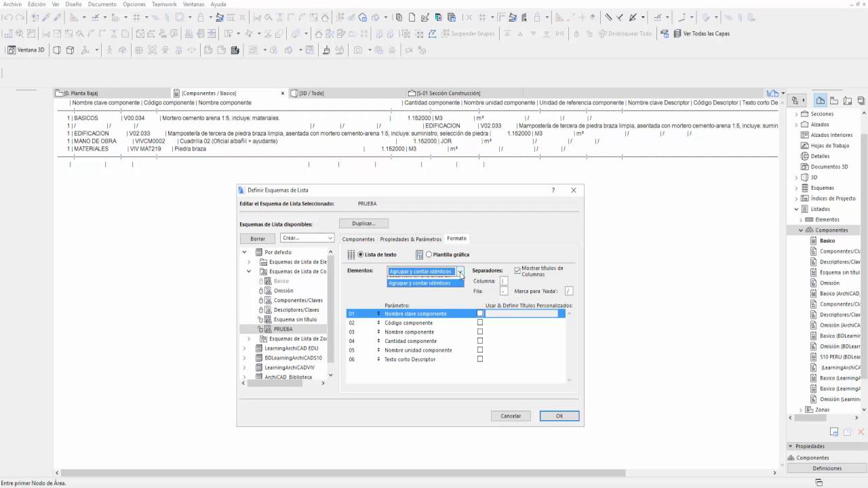The image size is (868, 488).
Task: Expand the BDLearningArchiCADS10 node
Action: [x=245, y=358]
